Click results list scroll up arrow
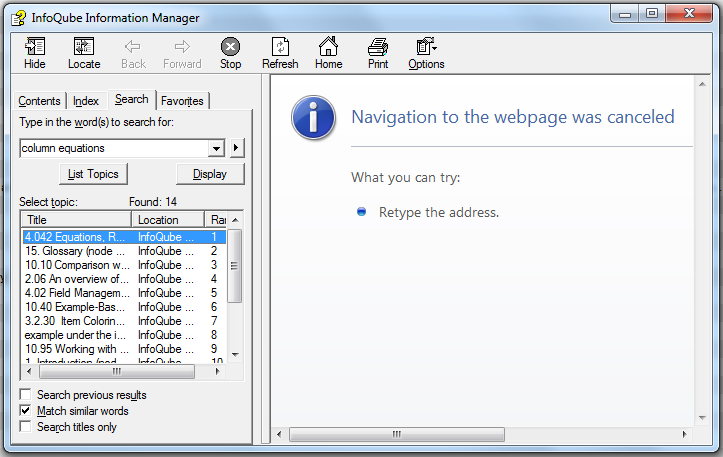Image resolution: width=723 pixels, height=457 pixels. [235, 220]
